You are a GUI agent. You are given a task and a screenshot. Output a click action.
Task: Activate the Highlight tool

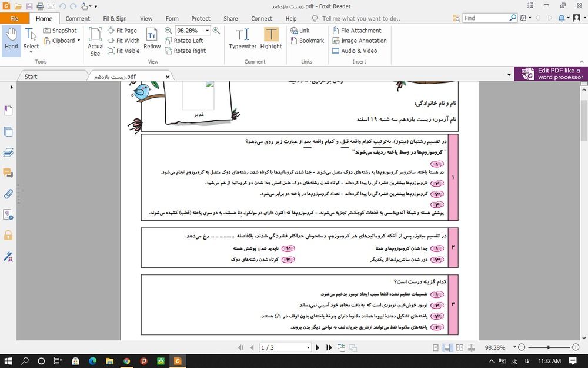[271, 39]
